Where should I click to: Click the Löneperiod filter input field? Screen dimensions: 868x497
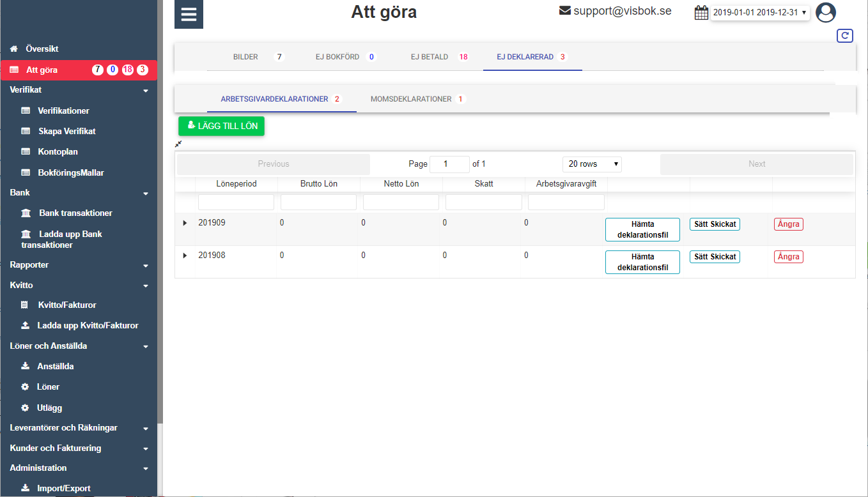(x=236, y=203)
